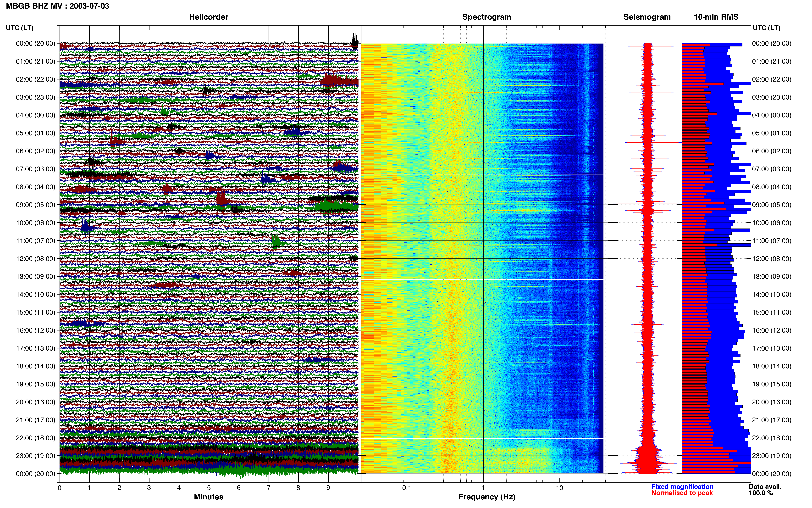Click the left '08:00 (04:00)' time label
812x508 pixels.
[36, 187]
